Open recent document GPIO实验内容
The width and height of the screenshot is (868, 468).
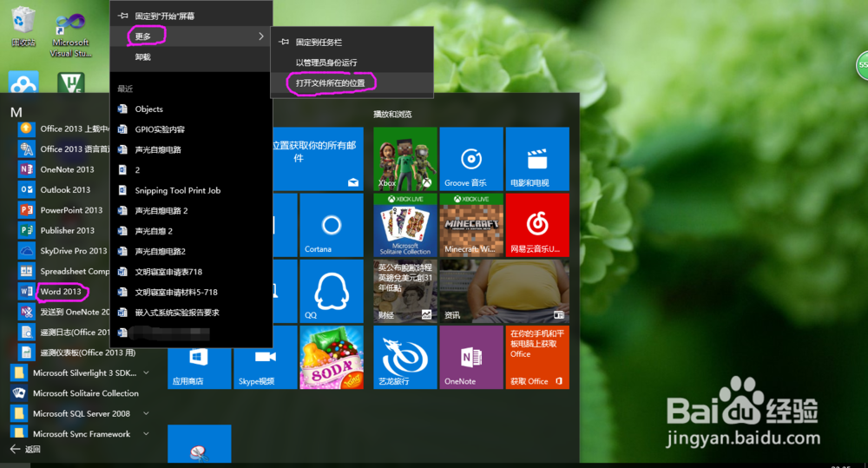coord(191,129)
